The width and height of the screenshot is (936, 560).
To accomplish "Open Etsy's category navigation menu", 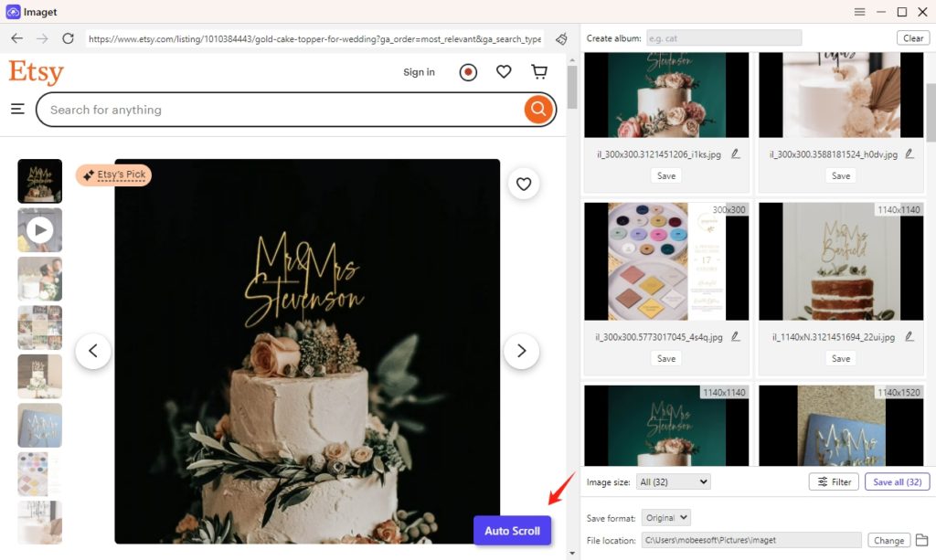I will tap(17, 108).
